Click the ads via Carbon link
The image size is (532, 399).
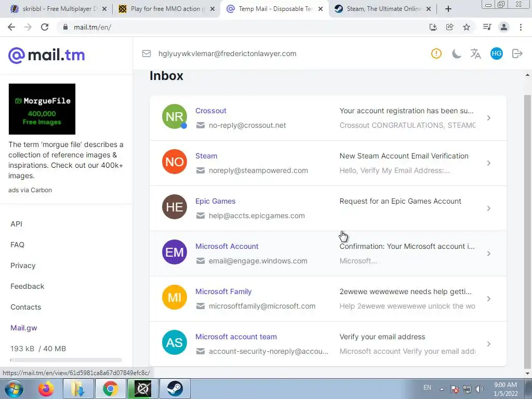30,190
